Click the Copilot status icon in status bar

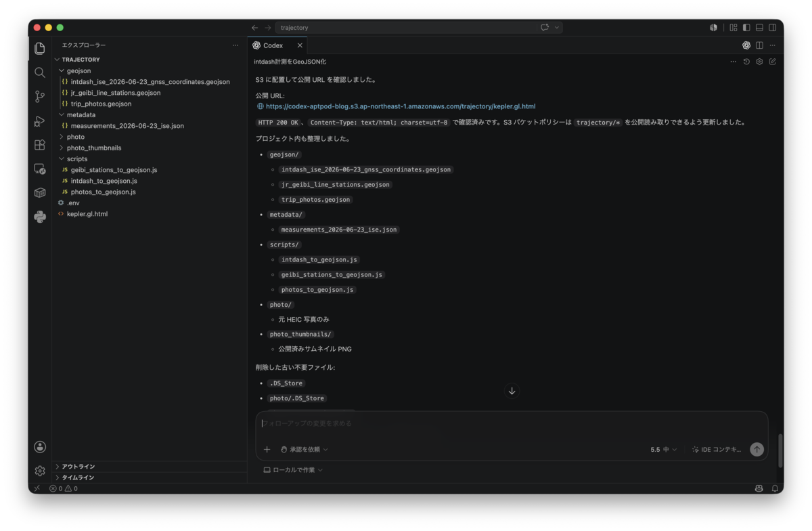pyautogui.click(x=759, y=488)
